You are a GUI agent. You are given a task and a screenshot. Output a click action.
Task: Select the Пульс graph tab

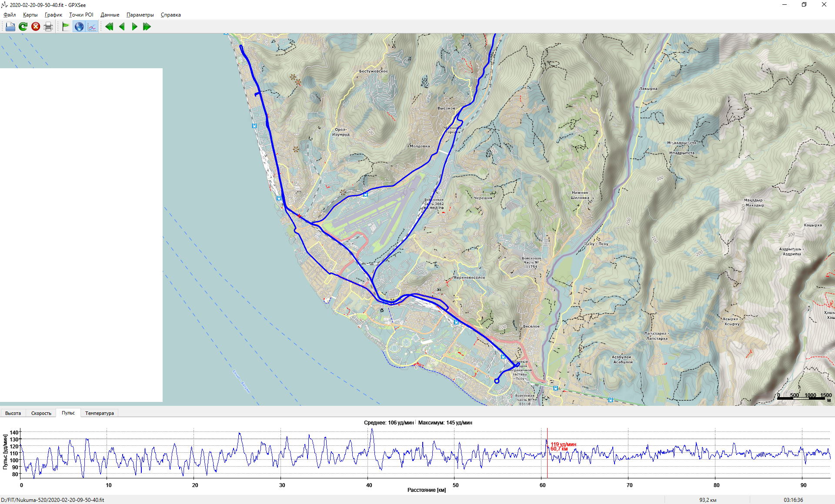(x=68, y=413)
